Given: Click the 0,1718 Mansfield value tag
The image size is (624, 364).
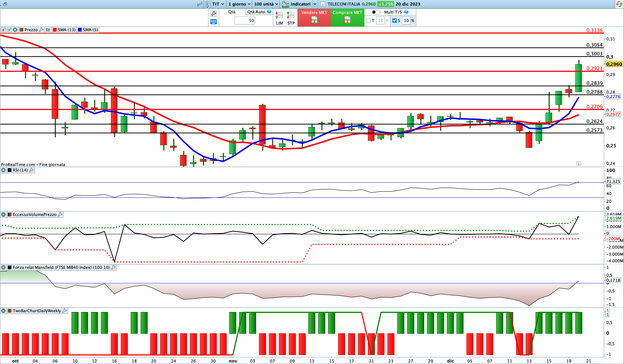Looking at the screenshot, I should click(613, 280).
